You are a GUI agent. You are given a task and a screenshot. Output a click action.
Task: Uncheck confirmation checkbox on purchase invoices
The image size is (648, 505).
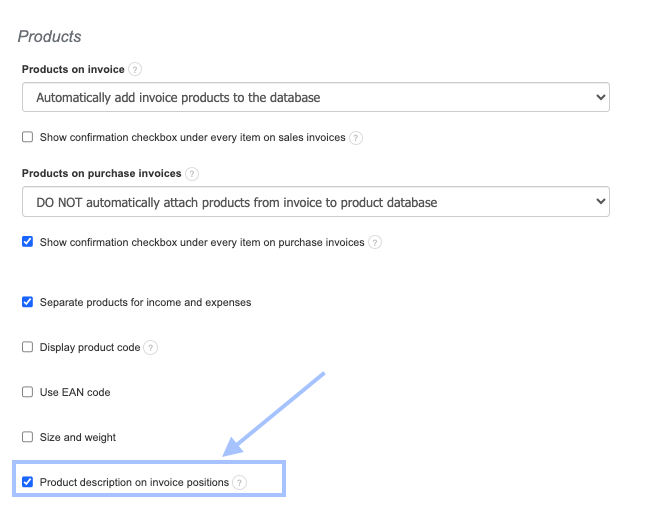(28, 242)
